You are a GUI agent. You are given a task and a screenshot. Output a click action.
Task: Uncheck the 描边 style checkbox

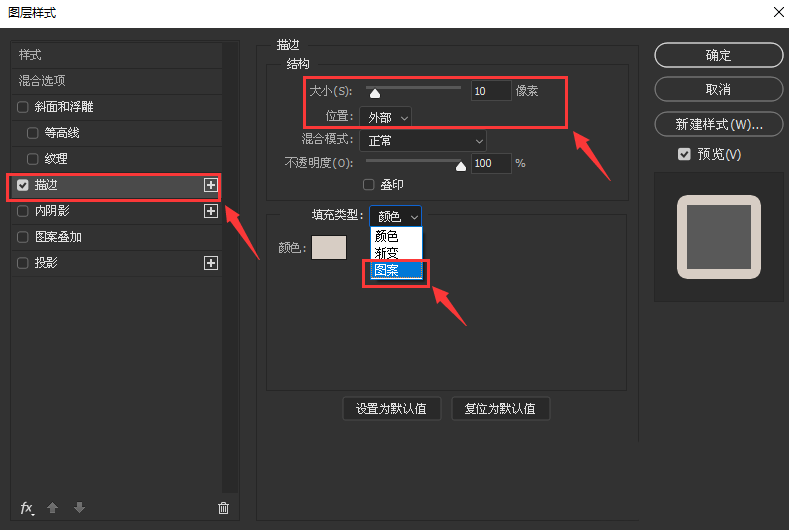point(23,185)
